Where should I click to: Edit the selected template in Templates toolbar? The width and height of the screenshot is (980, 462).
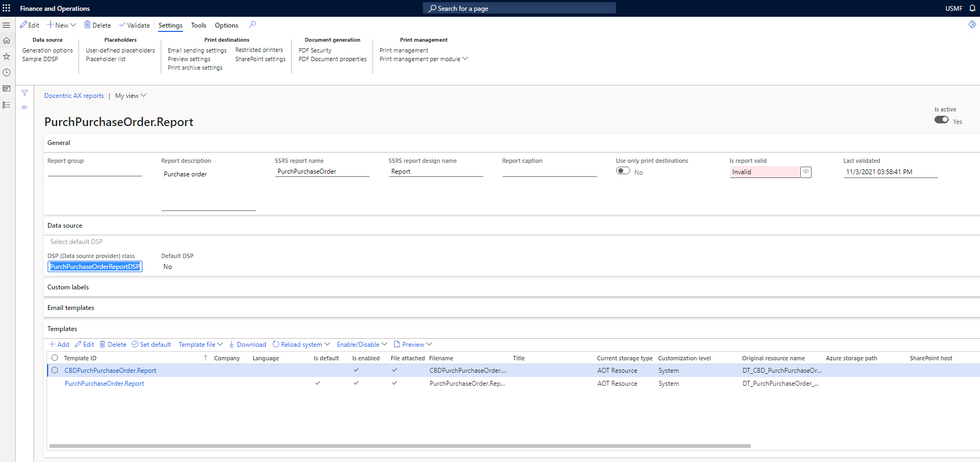click(x=84, y=345)
